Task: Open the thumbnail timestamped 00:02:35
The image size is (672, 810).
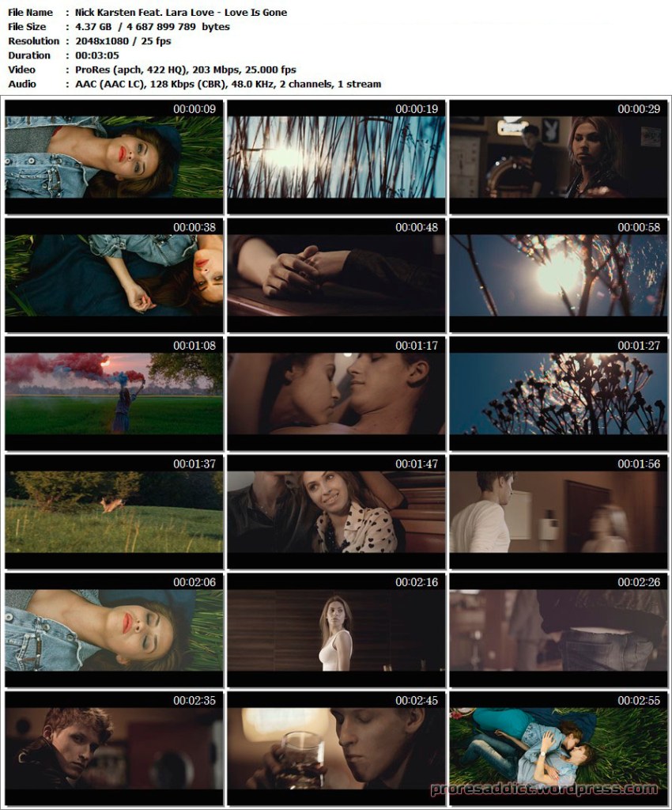Action: tap(114, 748)
